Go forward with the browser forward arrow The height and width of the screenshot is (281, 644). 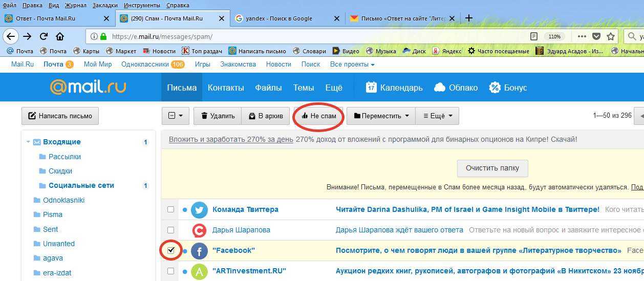(27, 36)
